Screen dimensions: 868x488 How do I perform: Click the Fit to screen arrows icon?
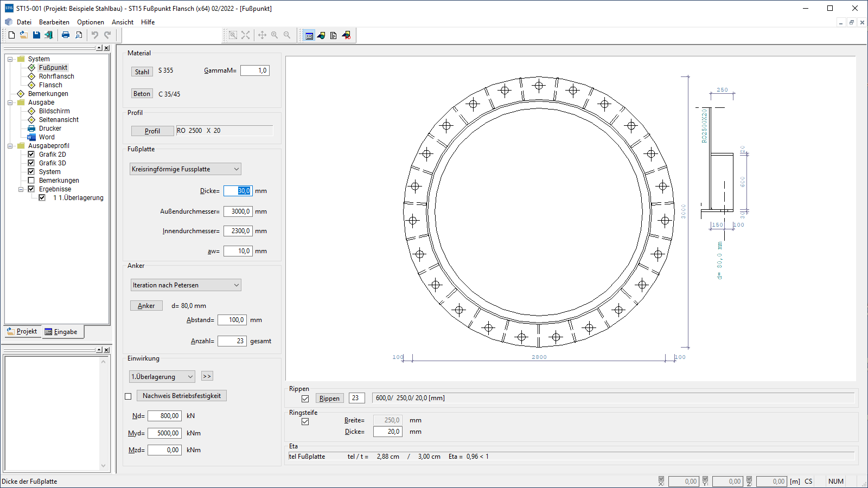[246, 35]
